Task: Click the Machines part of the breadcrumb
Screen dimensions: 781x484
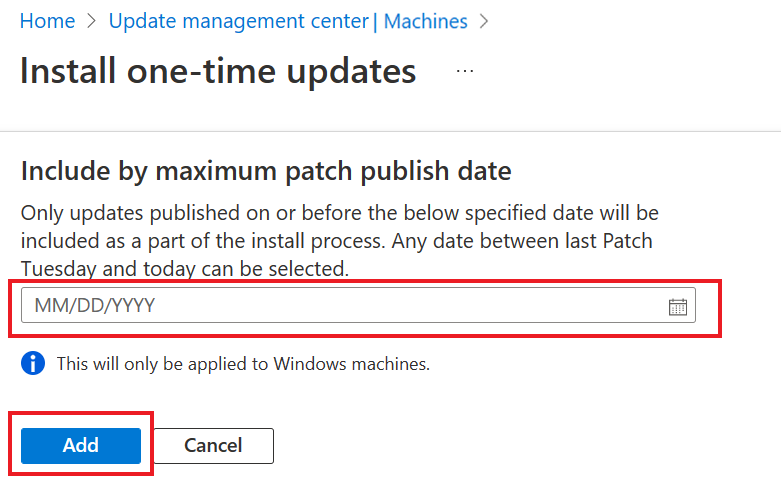Action: click(425, 21)
